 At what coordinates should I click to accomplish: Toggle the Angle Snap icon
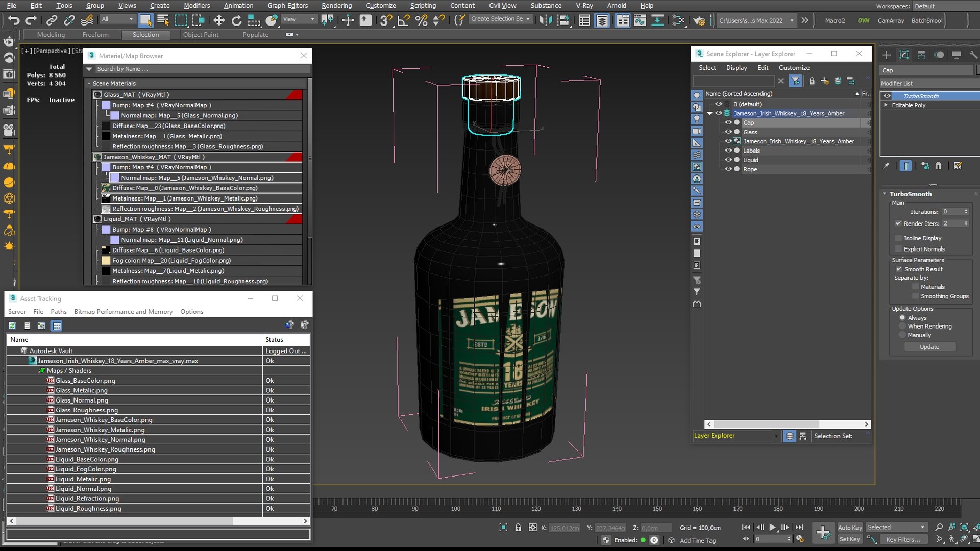coord(404,20)
